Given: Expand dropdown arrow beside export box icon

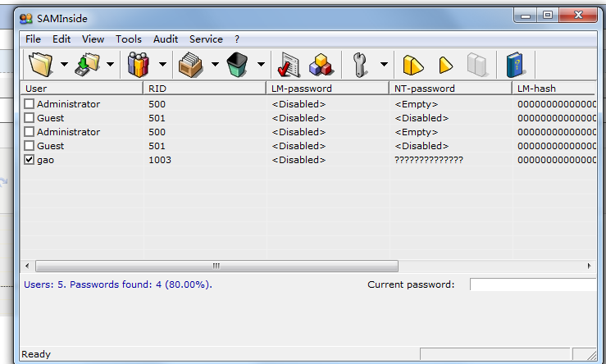Looking at the screenshot, I should [215, 64].
